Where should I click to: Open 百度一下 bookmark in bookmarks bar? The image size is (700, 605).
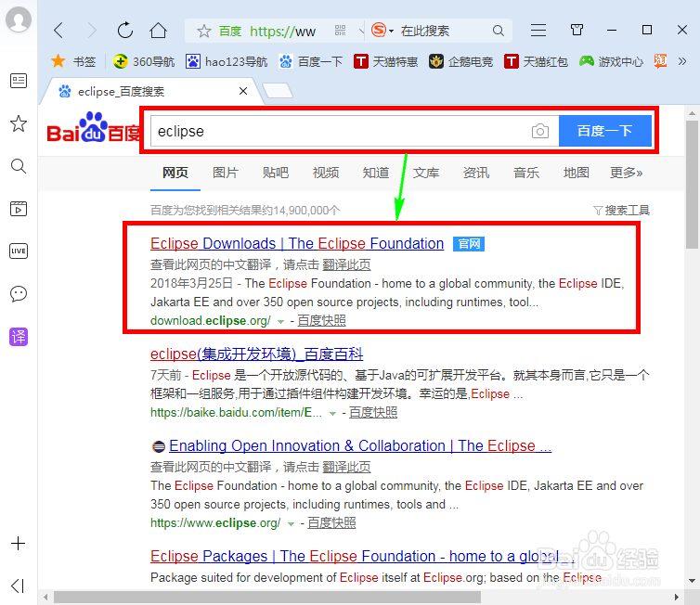310,61
